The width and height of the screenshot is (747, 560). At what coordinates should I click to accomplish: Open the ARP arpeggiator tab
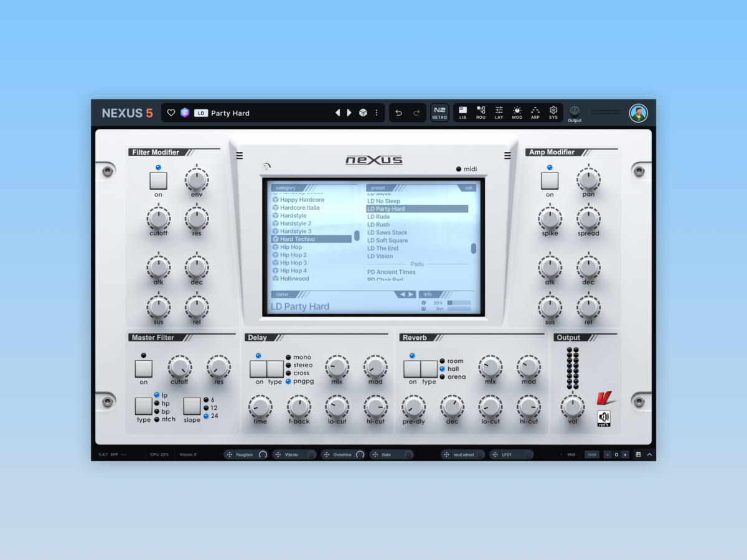[x=535, y=113]
